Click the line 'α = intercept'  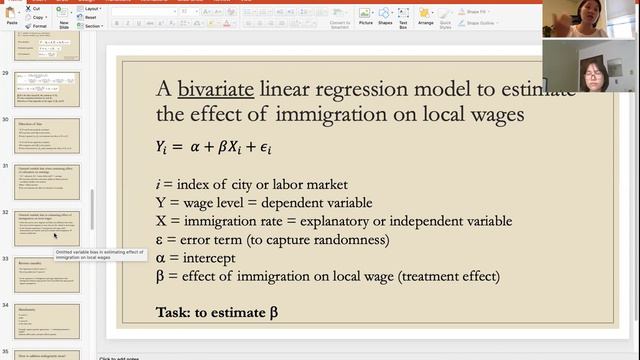196,258
